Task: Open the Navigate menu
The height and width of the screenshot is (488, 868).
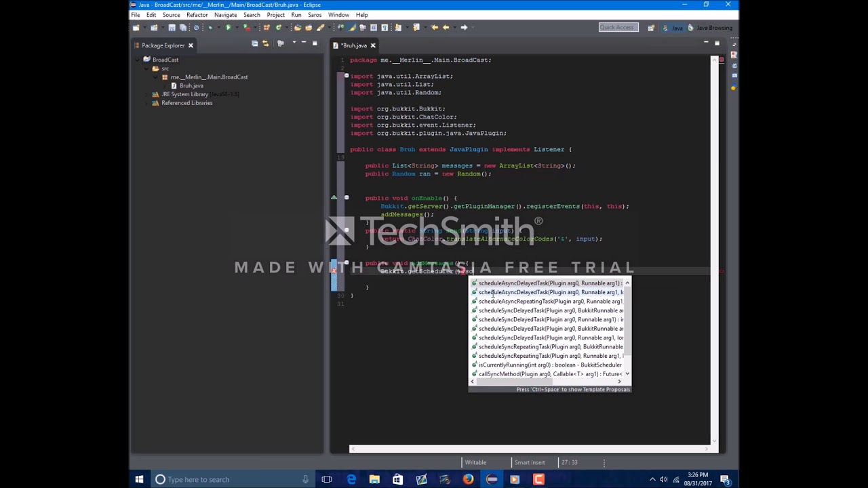Action: click(225, 15)
